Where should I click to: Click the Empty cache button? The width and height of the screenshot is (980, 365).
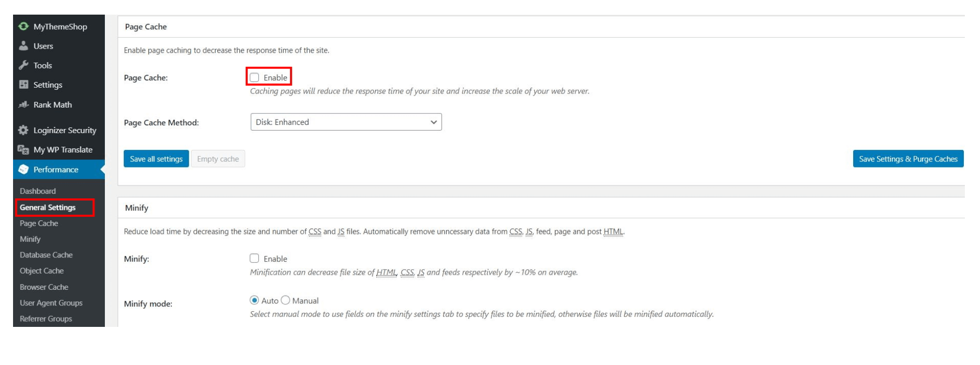click(x=218, y=159)
